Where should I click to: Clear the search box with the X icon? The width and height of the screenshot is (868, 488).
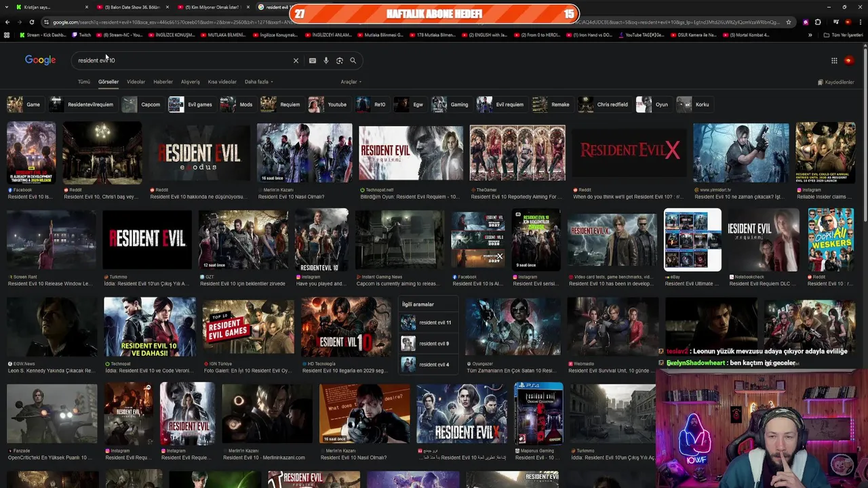296,60
